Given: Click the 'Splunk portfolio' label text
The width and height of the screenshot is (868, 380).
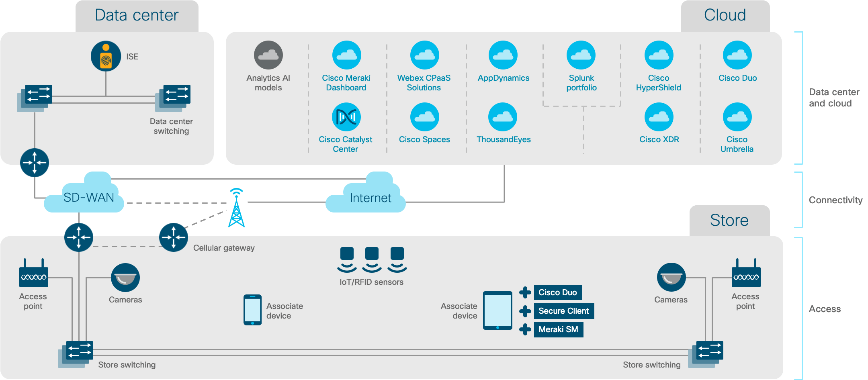Looking at the screenshot, I should 581,83.
